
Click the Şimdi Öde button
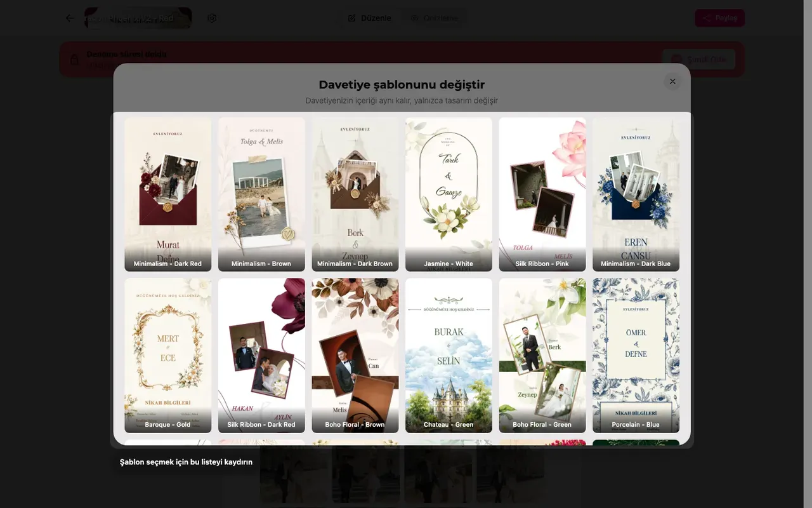click(x=698, y=60)
